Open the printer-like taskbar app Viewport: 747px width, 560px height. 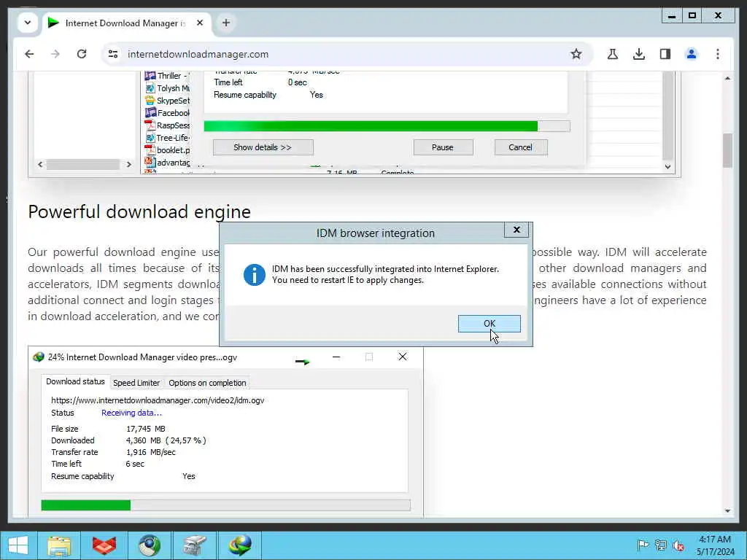[194, 545]
